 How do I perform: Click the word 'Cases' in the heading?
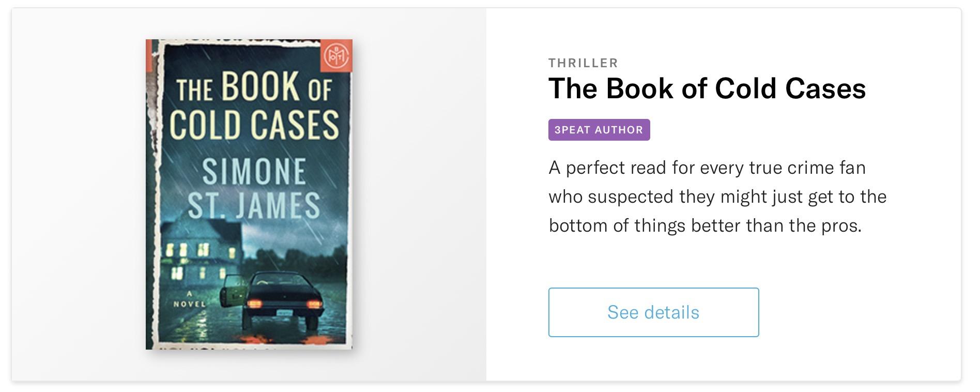(825, 88)
